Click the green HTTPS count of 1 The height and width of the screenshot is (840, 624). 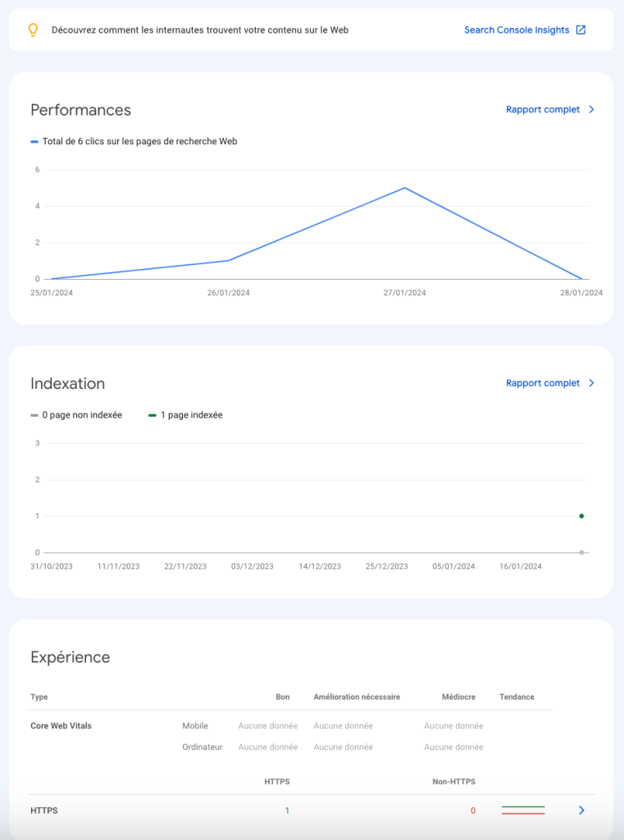[x=287, y=810]
